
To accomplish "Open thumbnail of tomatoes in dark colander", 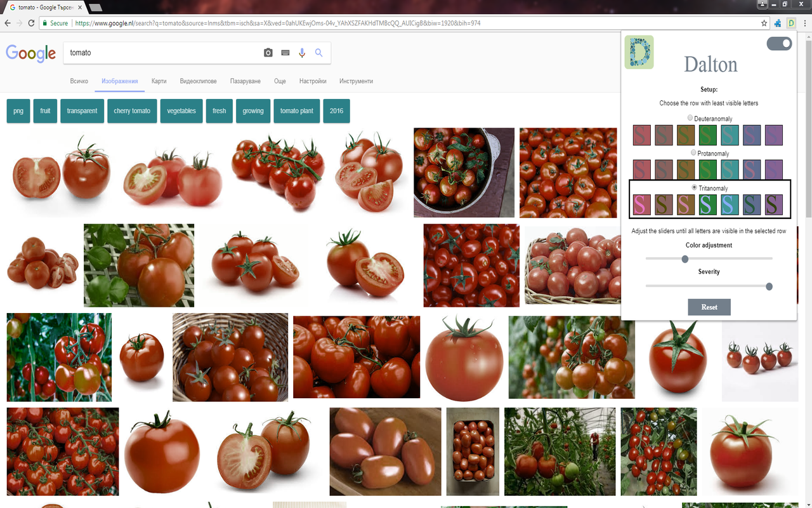I will coord(464,173).
